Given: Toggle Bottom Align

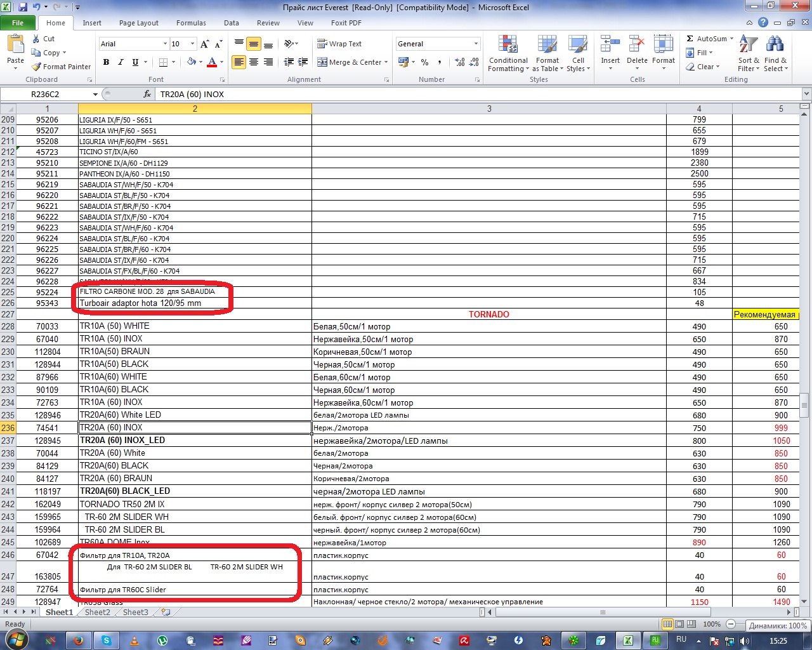Looking at the screenshot, I should [x=268, y=44].
